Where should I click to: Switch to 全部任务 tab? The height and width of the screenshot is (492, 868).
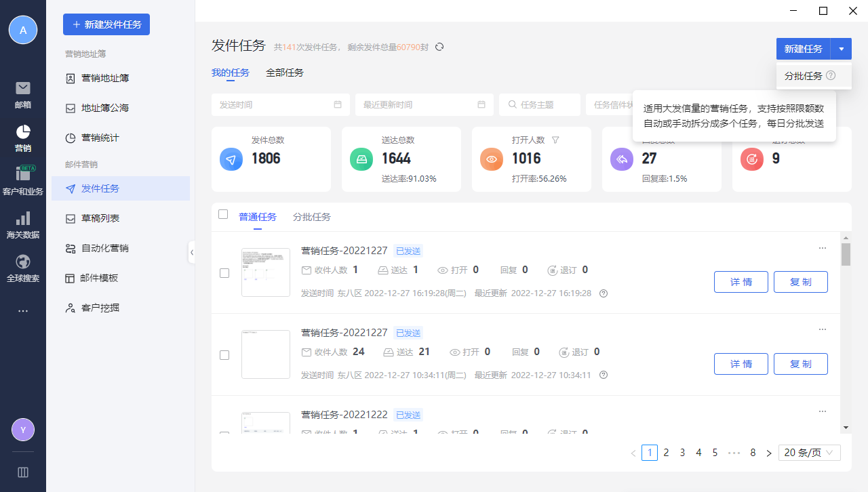(285, 73)
